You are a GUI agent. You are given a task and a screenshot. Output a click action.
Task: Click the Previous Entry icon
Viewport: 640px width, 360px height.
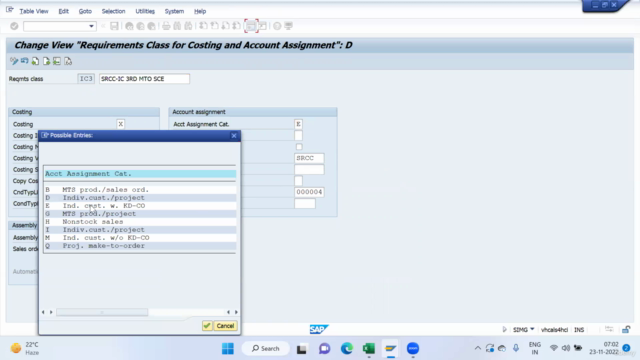point(57,61)
